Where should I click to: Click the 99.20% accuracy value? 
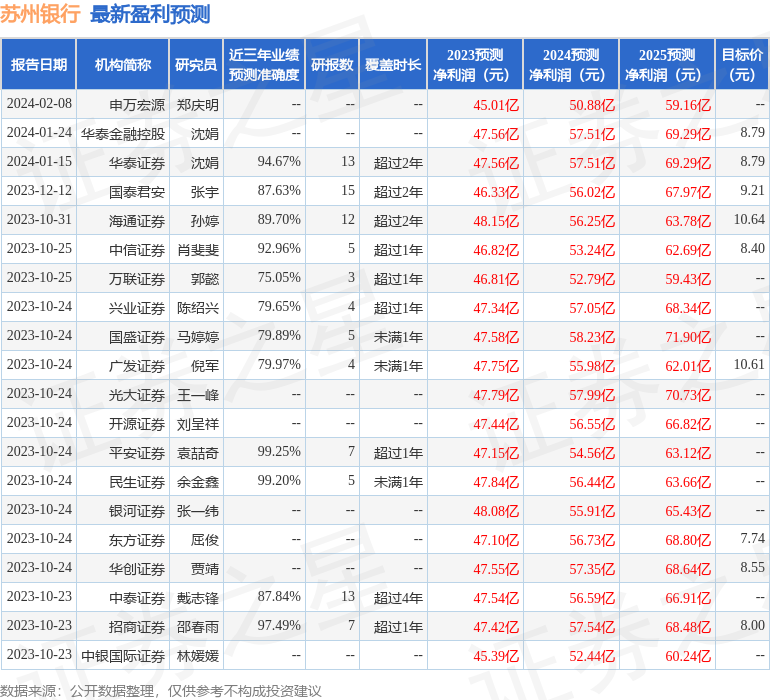[x=279, y=480]
